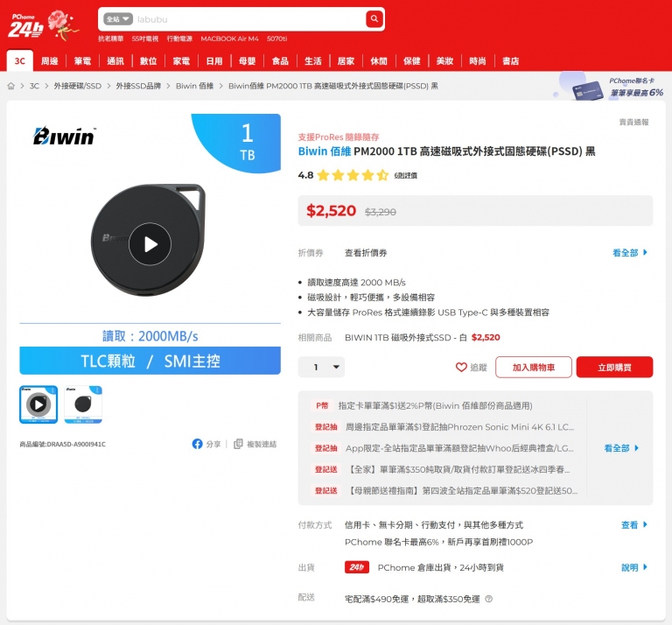This screenshot has height=625, width=672.
Task: Open the 書店 category tab
Action: 511,61
